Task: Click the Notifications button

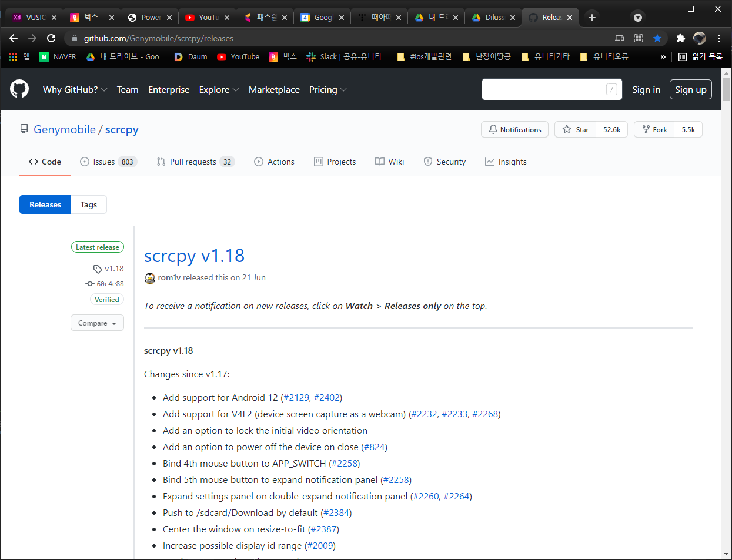Action: coord(514,129)
